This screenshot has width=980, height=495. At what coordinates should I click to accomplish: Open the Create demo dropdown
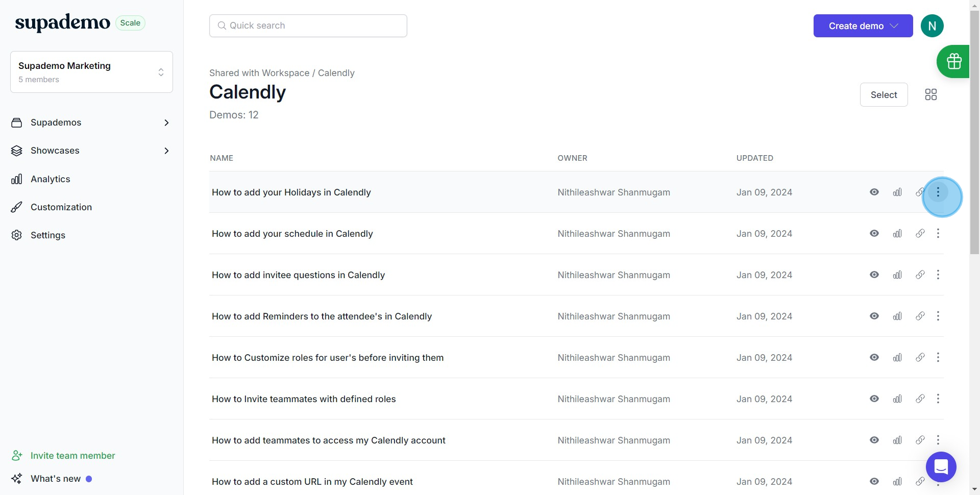(863, 26)
